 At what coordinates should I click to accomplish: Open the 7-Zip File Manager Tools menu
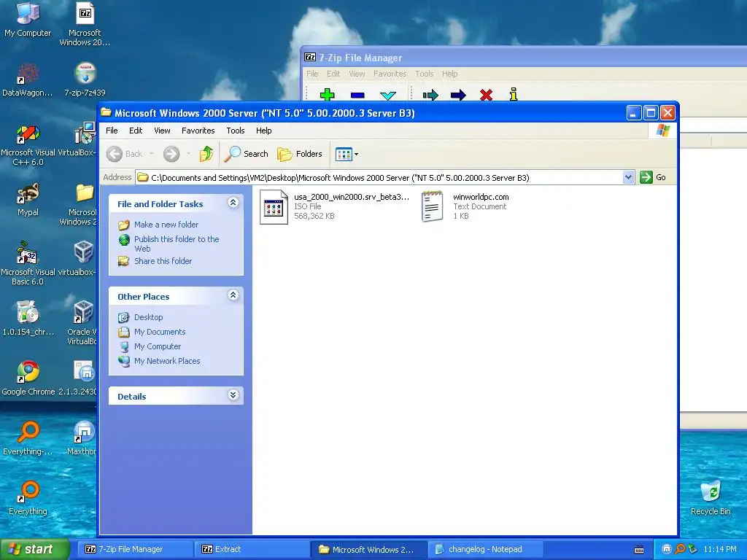(424, 74)
